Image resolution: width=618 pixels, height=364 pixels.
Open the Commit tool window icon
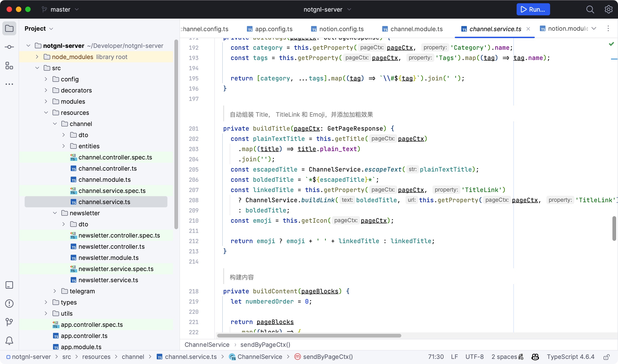9,47
